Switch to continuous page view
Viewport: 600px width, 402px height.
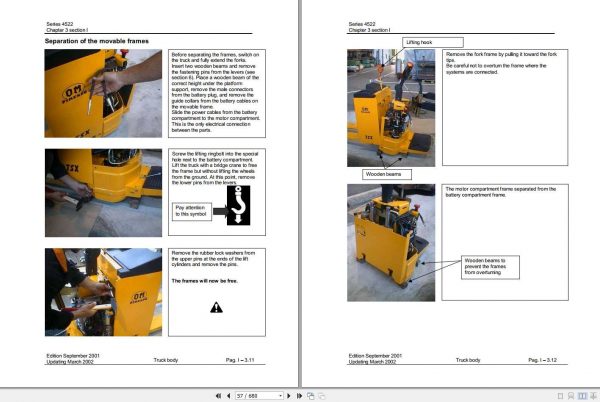(571, 396)
